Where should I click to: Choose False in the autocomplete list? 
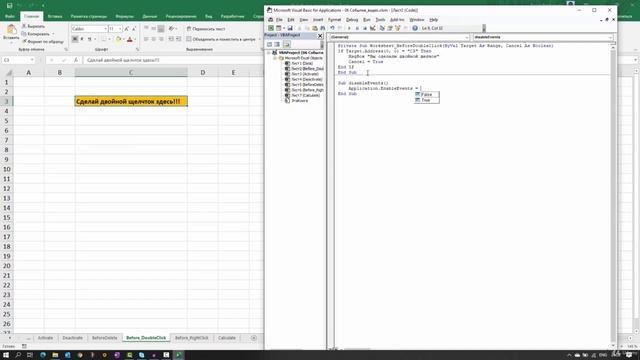[x=427, y=94]
